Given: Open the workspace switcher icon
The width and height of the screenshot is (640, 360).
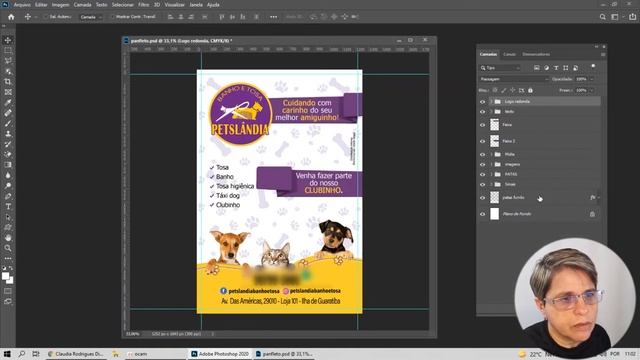Looking at the screenshot, I should pos(615,17).
